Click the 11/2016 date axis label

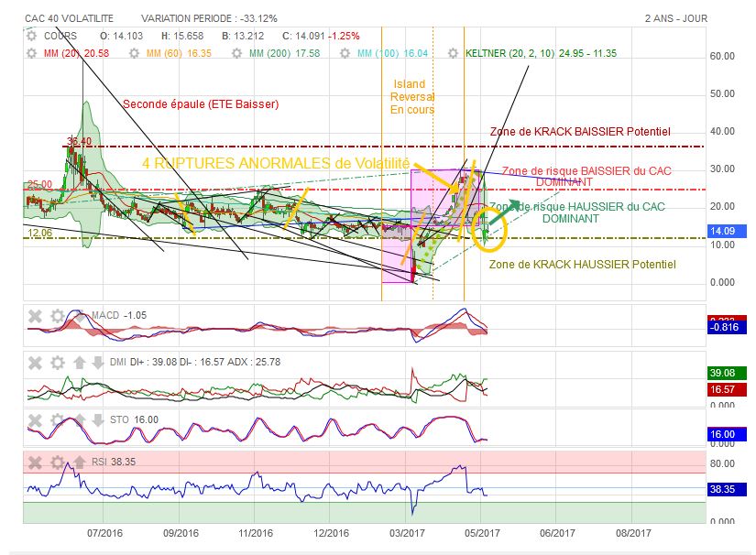pyautogui.click(x=256, y=533)
